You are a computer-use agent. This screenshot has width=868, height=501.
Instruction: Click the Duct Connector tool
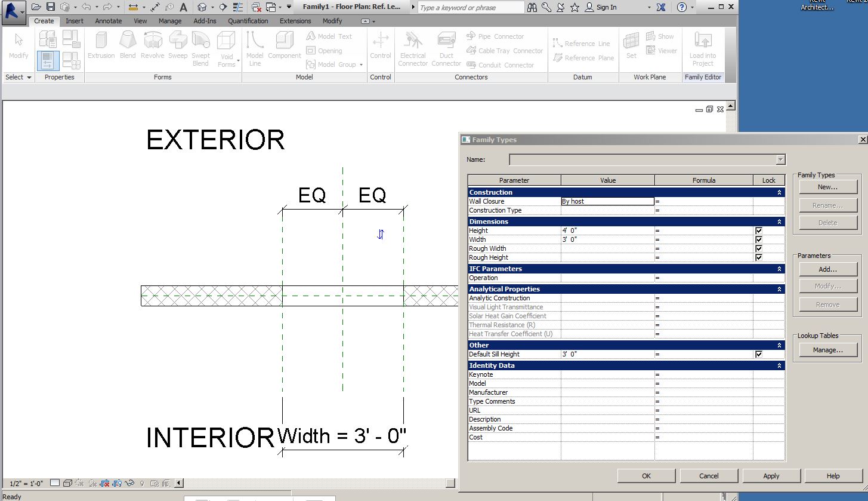[446, 49]
